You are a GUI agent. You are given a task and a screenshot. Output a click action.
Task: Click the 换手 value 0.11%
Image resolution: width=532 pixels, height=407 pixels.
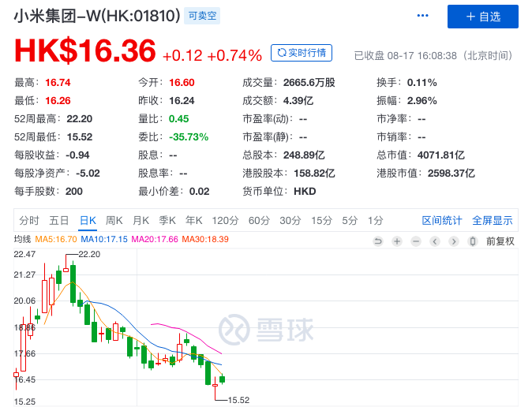pyautogui.click(x=422, y=82)
